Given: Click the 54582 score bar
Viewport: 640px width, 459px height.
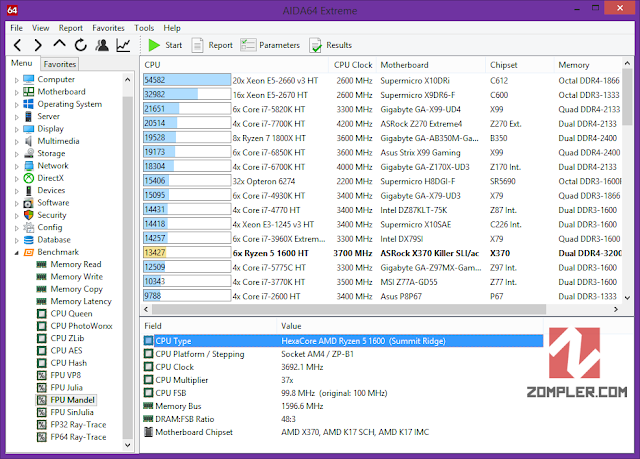Looking at the screenshot, I should click(x=187, y=80).
